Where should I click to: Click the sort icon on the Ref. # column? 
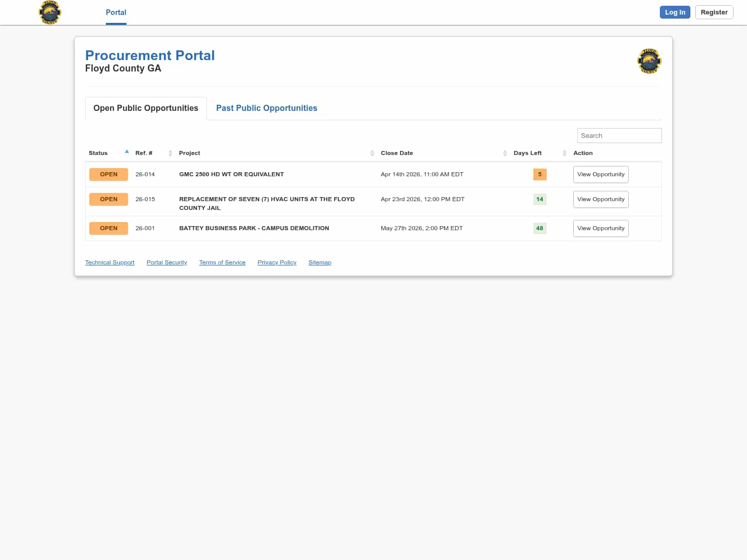pos(171,153)
